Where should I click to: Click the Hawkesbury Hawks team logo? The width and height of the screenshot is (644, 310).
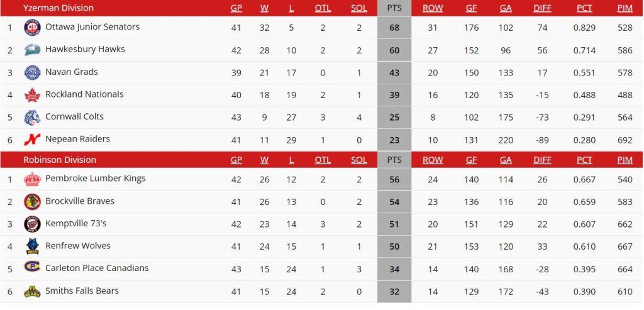pyautogui.click(x=32, y=50)
